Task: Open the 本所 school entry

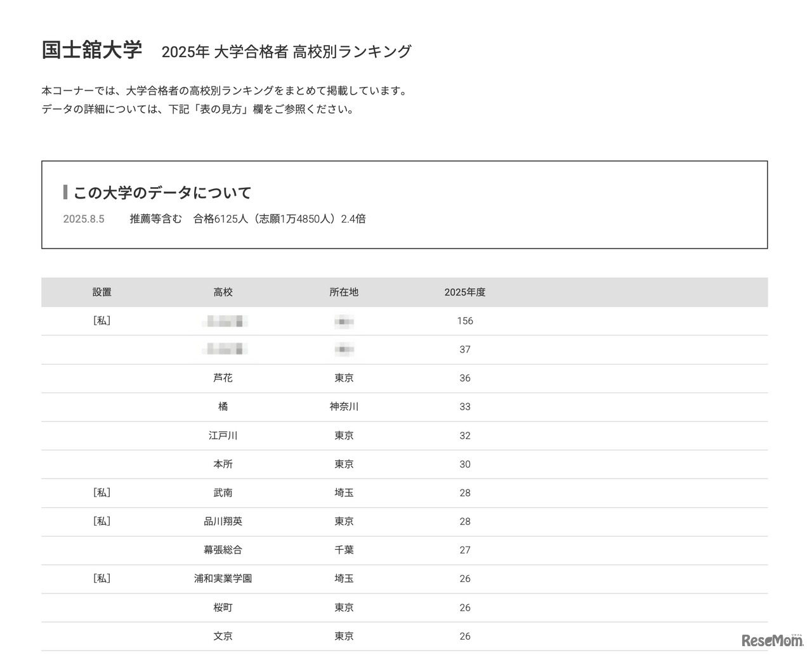Action: point(223,464)
